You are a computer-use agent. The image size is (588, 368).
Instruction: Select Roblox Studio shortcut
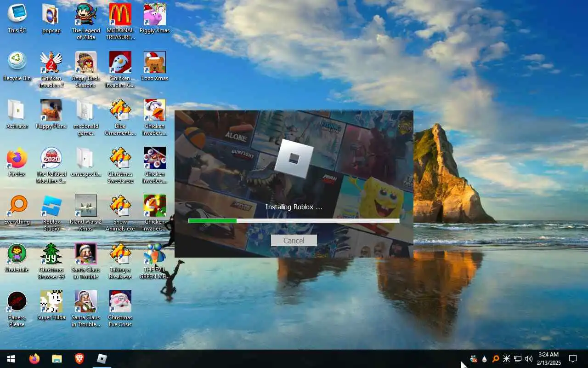[x=51, y=213]
